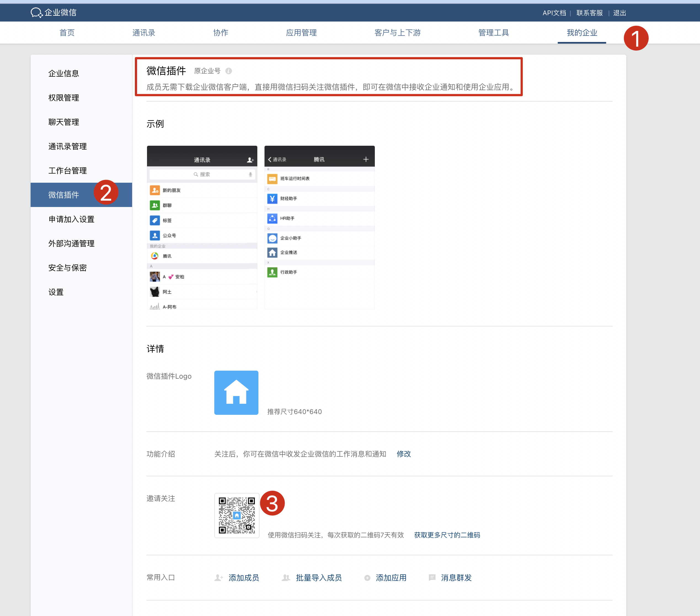The image size is (700, 616).
Task: Click 获取更多尺寸的二维码 link
Action: coord(447,535)
